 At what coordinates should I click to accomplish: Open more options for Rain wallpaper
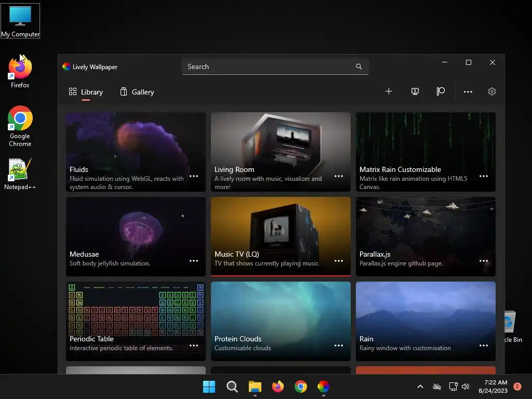[x=484, y=345]
